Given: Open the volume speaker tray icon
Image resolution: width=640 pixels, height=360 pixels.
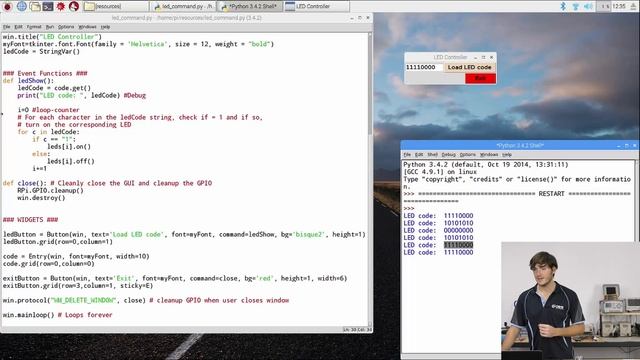Looking at the screenshot, I should point(588,6).
